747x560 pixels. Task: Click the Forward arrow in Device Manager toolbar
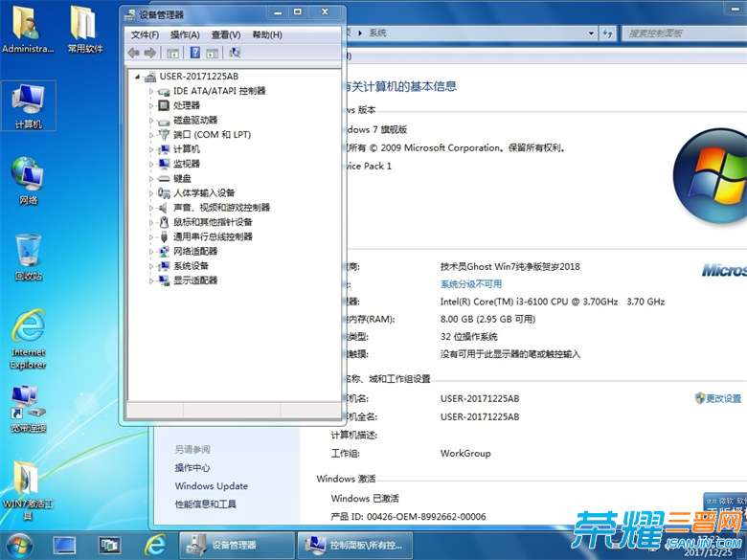150,53
